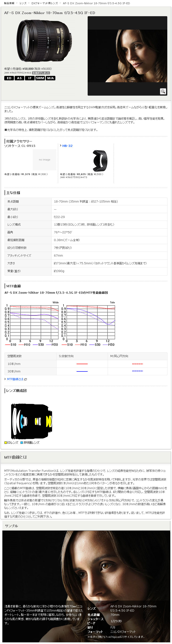Click the price 希望小売価格:¥58,800

click(x=19, y=69)
